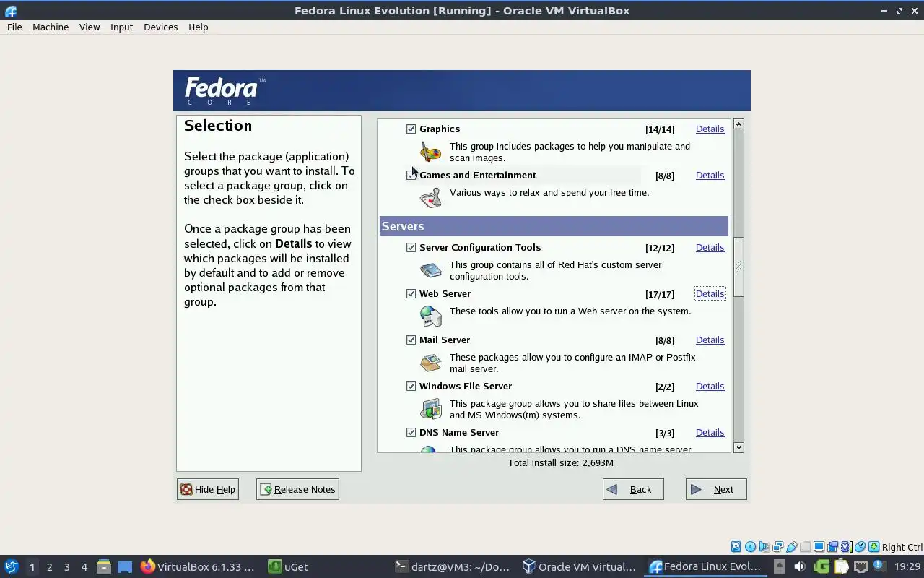Uncheck Windows File Server group
Viewport: 924px width, 578px height.
tap(411, 386)
